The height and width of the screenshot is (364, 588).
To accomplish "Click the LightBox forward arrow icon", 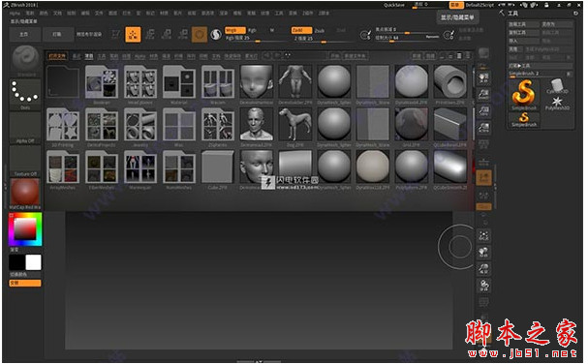I will pyautogui.click(x=277, y=55).
